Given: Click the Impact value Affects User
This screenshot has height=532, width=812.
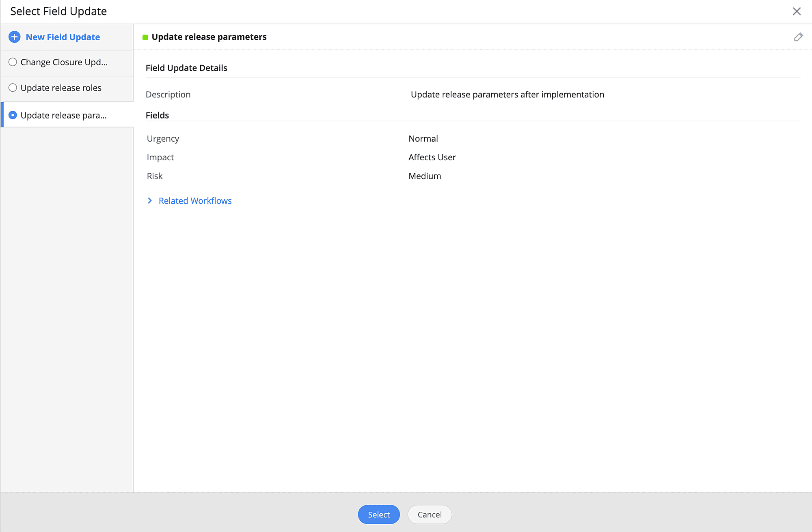Looking at the screenshot, I should pyautogui.click(x=432, y=157).
